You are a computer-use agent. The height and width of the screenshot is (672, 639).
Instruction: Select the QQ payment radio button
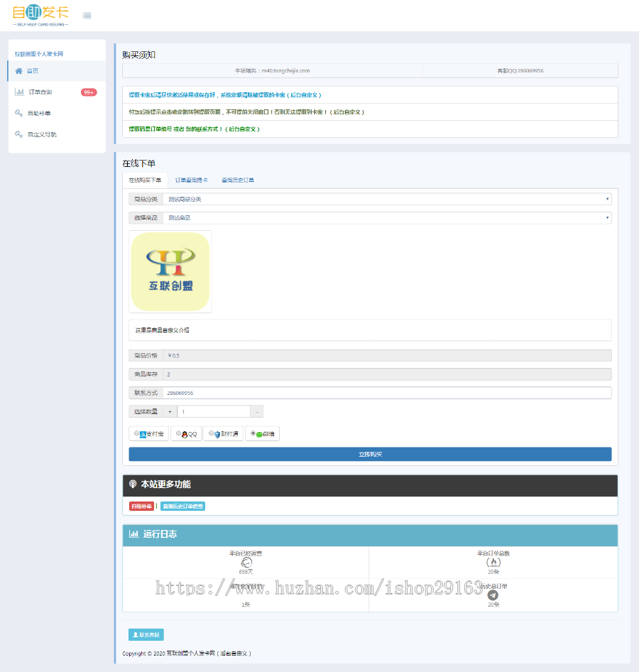[x=179, y=433]
